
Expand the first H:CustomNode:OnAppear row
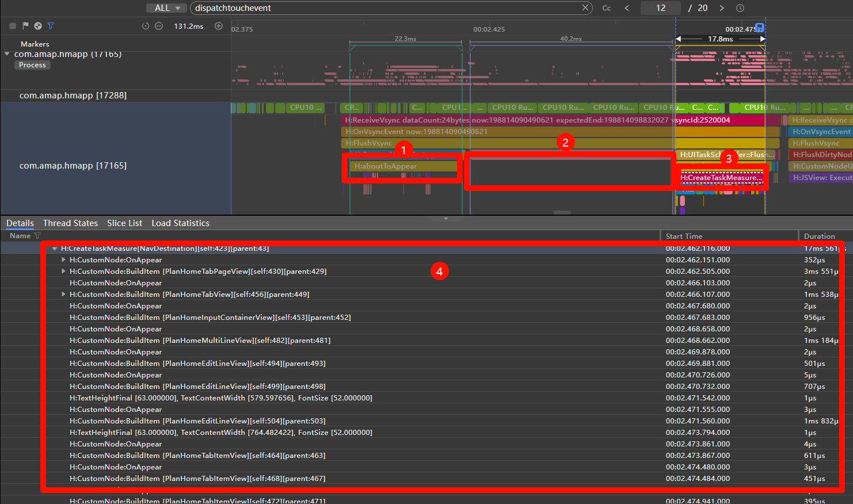[x=63, y=260]
